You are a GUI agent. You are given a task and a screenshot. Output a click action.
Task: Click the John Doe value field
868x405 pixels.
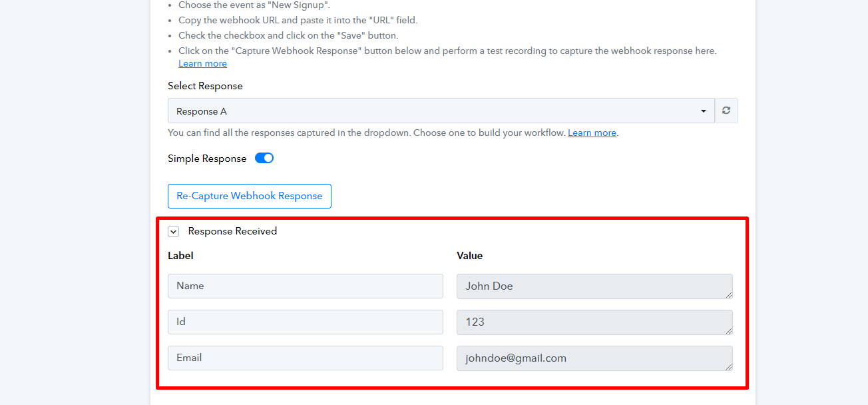594,286
